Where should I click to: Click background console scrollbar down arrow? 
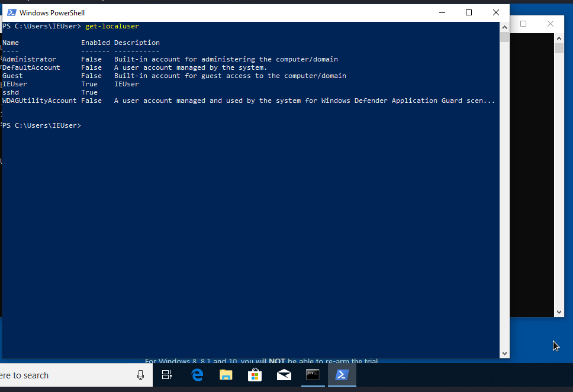pos(559,312)
